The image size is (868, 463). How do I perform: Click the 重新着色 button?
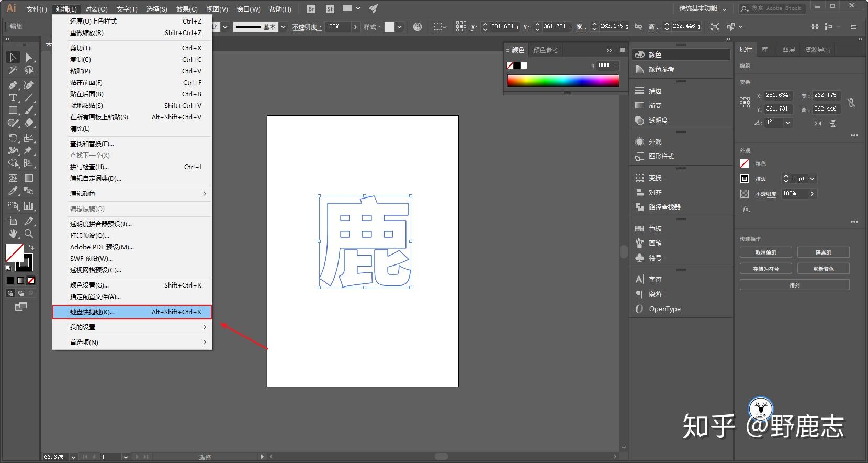click(x=823, y=269)
